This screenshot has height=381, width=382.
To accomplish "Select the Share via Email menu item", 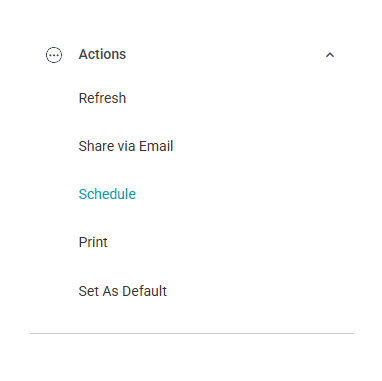I will click(126, 146).
